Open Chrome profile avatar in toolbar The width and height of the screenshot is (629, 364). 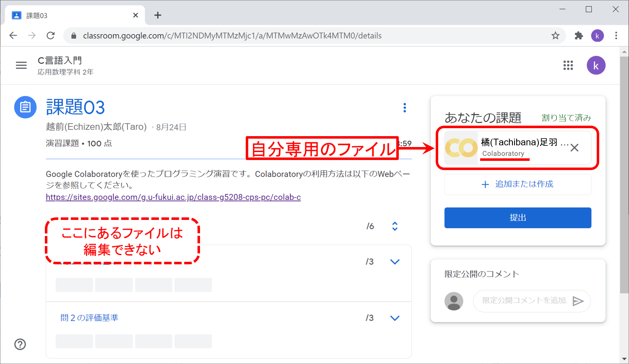coord(598,36)
